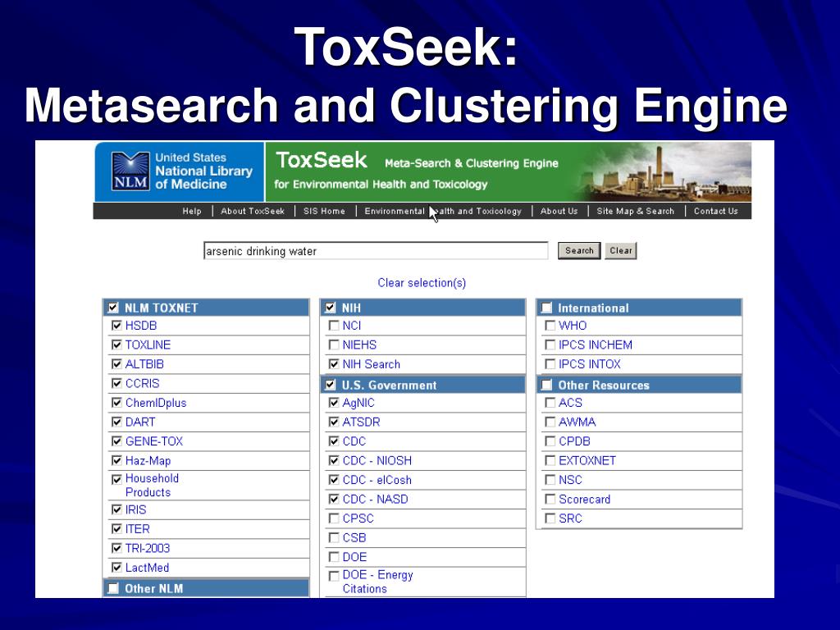Uncheck the plain CDC checkbox
Image resolution: width=840 pixels, height=630 pixels.
point(334,441)
